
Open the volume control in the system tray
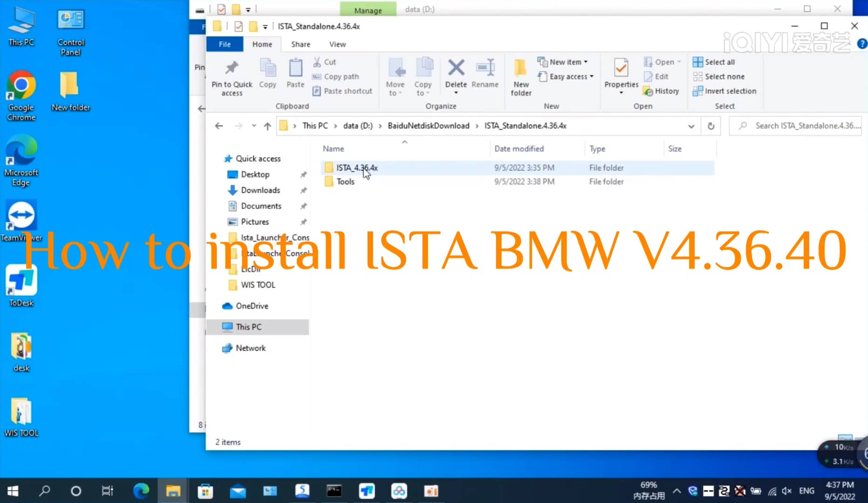(x=787, y=490)
